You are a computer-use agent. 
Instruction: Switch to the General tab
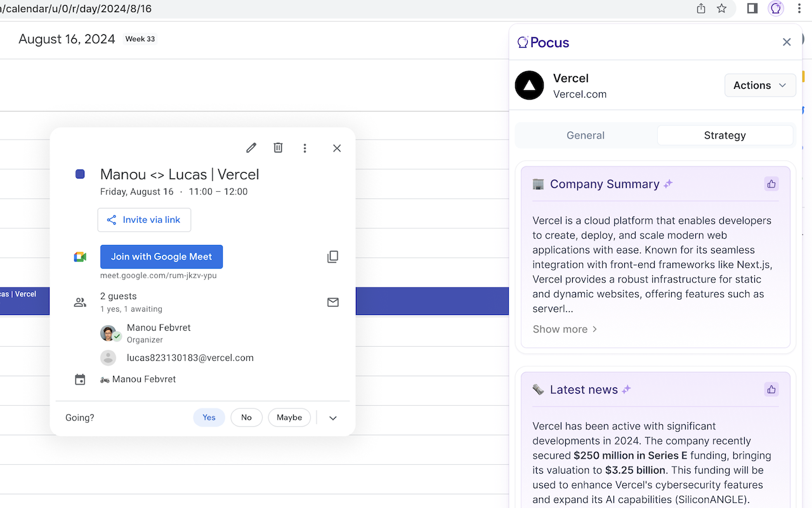point(586,135)
